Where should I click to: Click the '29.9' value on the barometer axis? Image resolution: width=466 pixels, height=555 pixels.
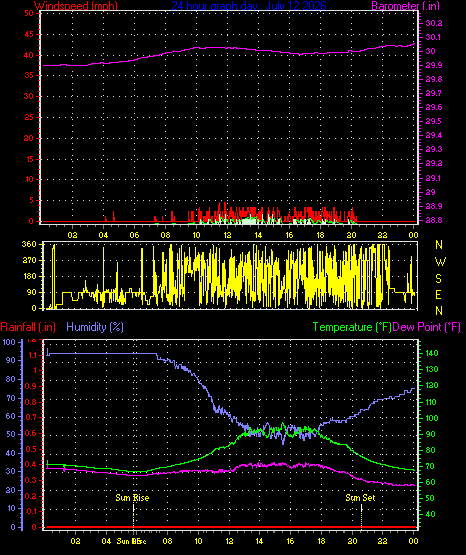click(433, 65)
